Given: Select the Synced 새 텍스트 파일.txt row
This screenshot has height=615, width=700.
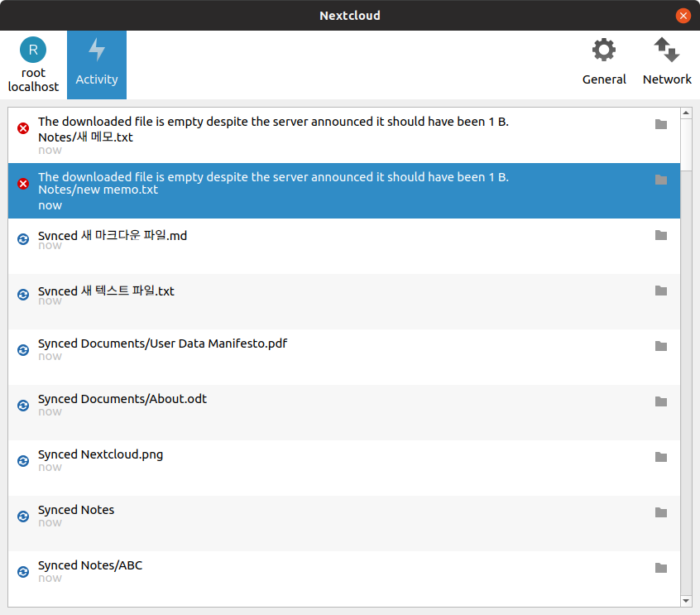Looking at the screenshot, I should click(343, 301).
